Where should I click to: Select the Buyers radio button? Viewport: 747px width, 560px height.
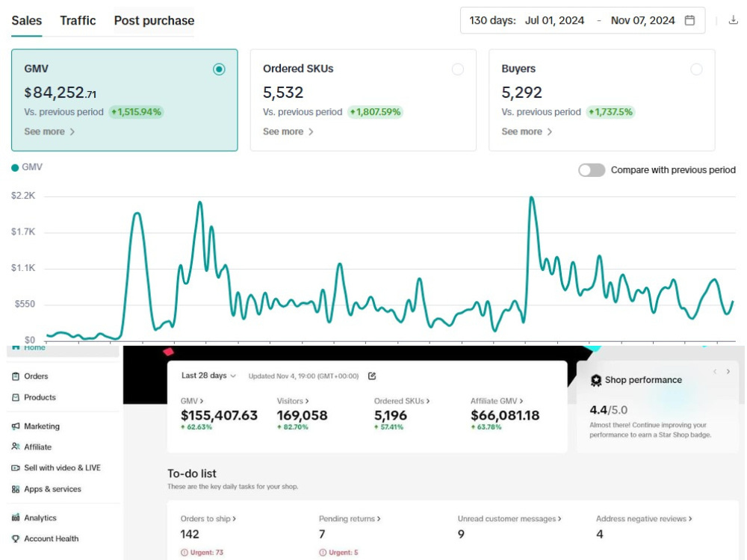click(x=696, y=69)
